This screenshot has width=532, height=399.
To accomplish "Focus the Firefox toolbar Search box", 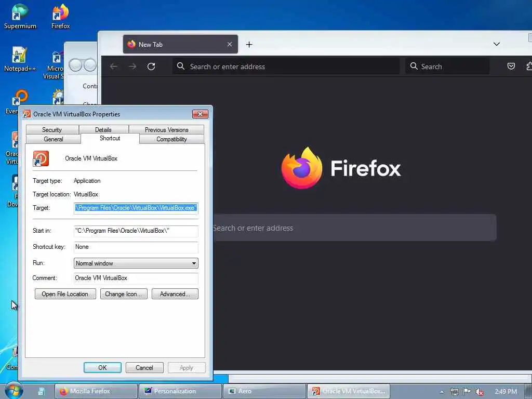I will click(x=447, y=66).
